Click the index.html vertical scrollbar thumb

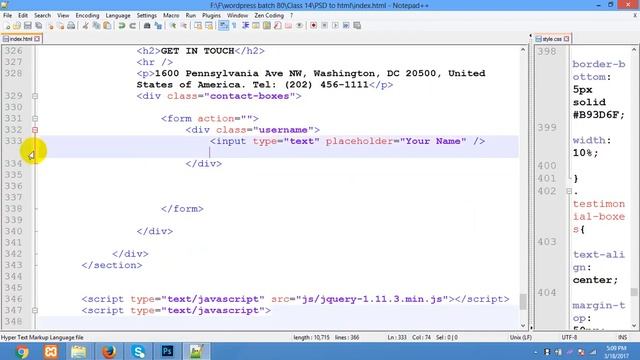[x=523, y=302]
